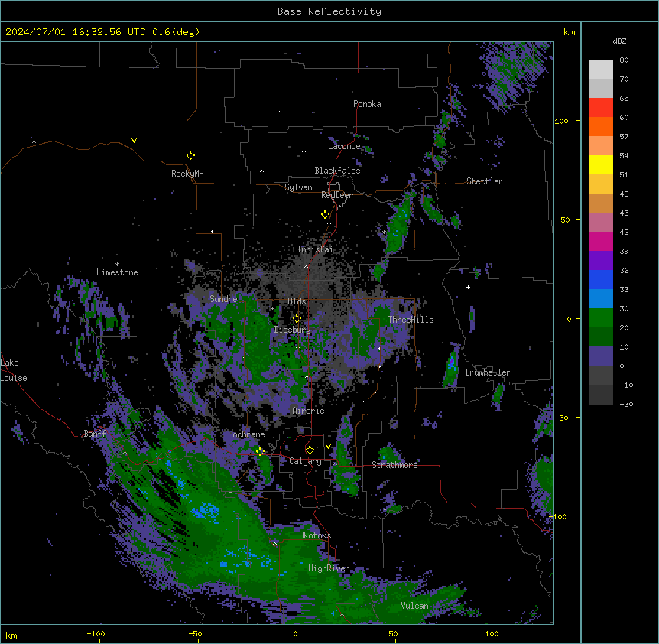Select the slate purple swatch between 10 and 0 dBZ
The image size is (659, 644).
click(x=601, y=356)
